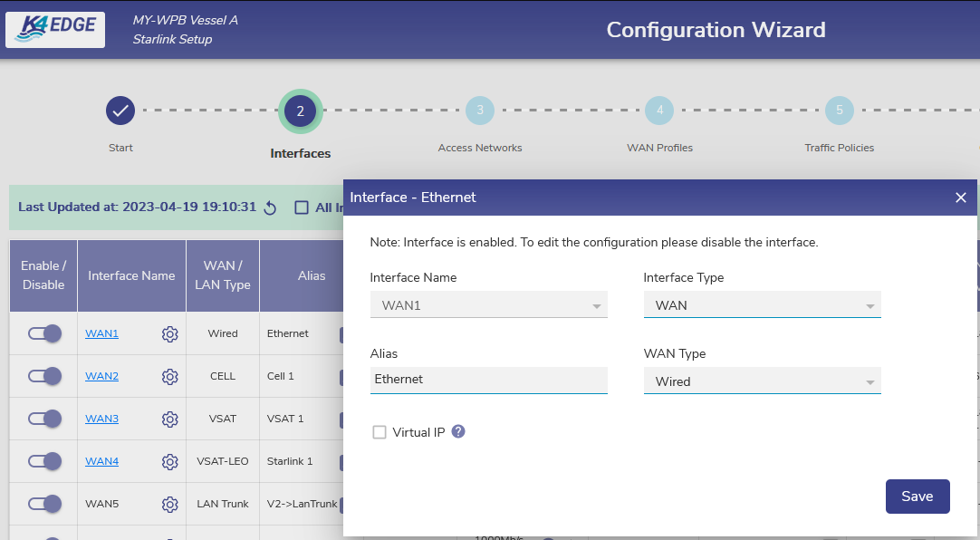Click refresh icon beside Last Updated time
980x540 pixels.
[x=270, y=208]
